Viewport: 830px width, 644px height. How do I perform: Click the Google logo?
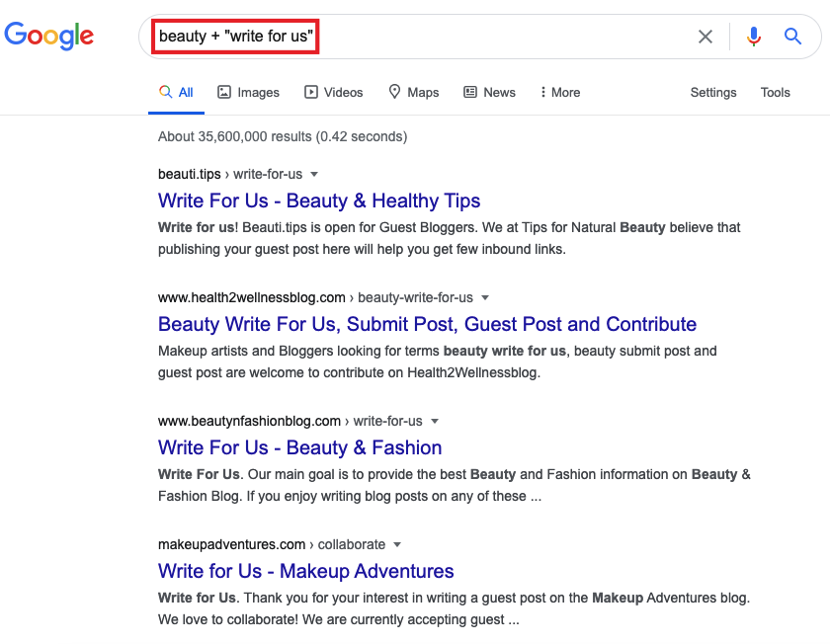pos(48,36)
